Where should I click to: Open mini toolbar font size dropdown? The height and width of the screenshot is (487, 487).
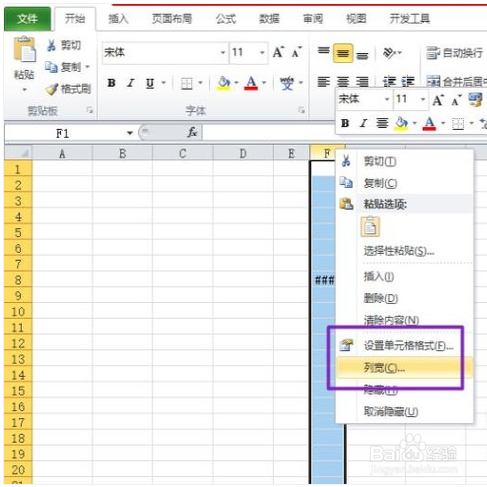click(423, 99)
